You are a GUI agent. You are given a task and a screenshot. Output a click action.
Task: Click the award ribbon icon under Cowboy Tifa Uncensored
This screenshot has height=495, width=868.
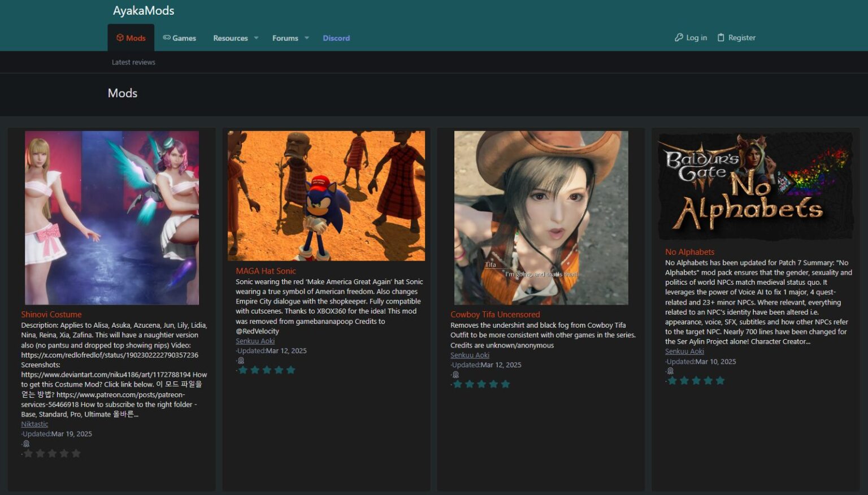click(455, 374)
